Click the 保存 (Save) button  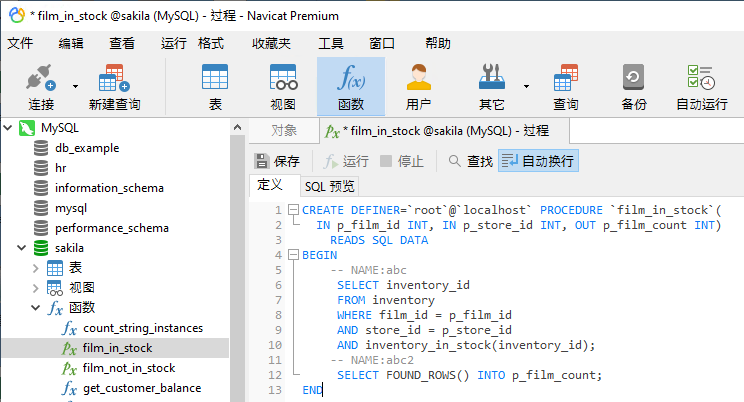pyautogui.click(x=277, y=161)
